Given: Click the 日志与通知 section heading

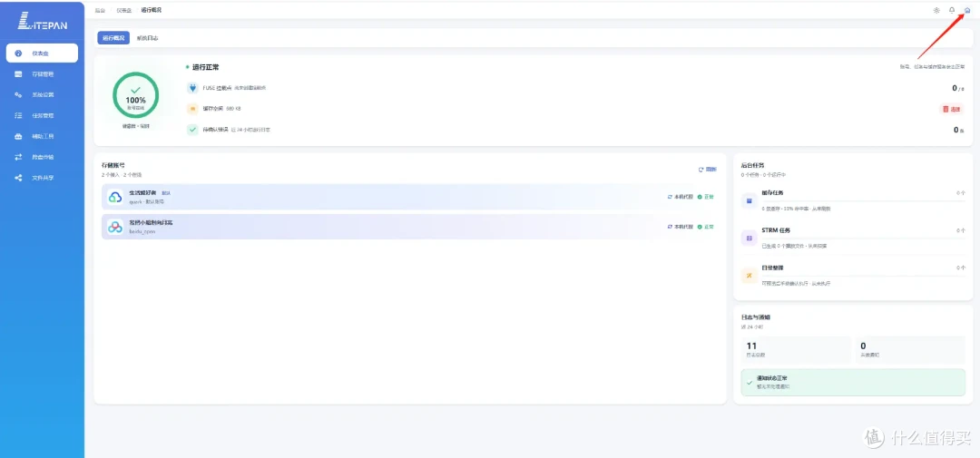Looking at the screenshot, I should pyautogui.click(x=755, y=317).
